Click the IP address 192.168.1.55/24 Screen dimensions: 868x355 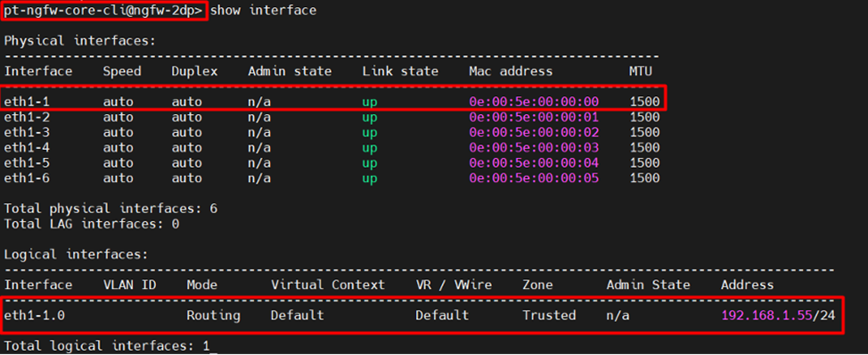pyautogui.click(x=778, y=316)
